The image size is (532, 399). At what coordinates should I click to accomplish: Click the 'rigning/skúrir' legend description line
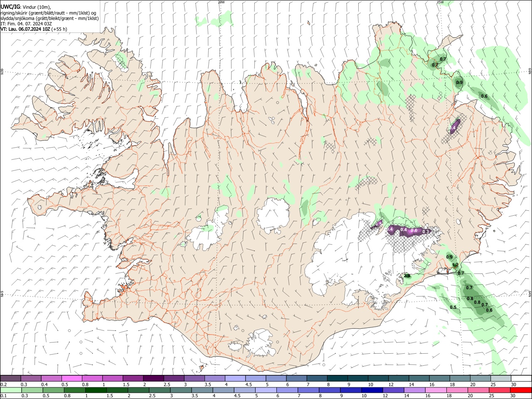coord(48,13)
